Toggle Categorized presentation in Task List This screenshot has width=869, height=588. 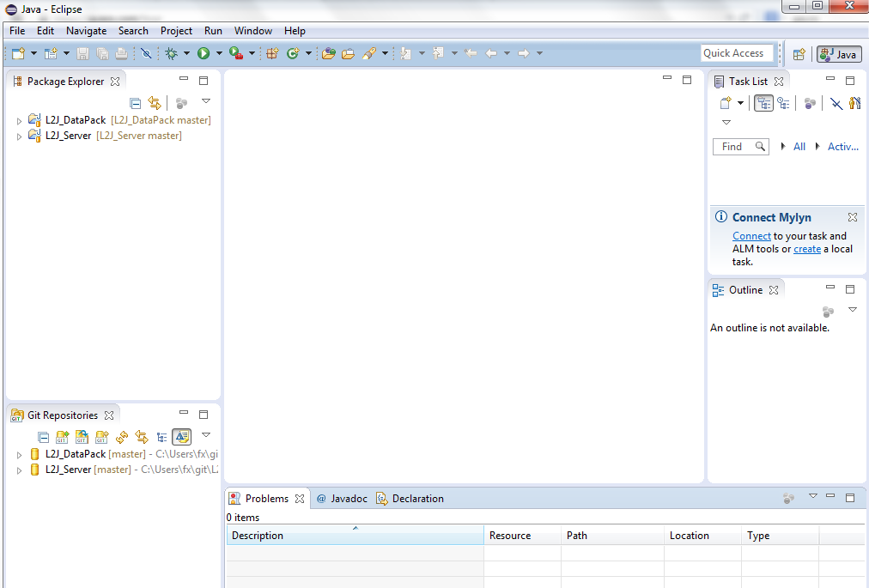(x=763, y=103)
